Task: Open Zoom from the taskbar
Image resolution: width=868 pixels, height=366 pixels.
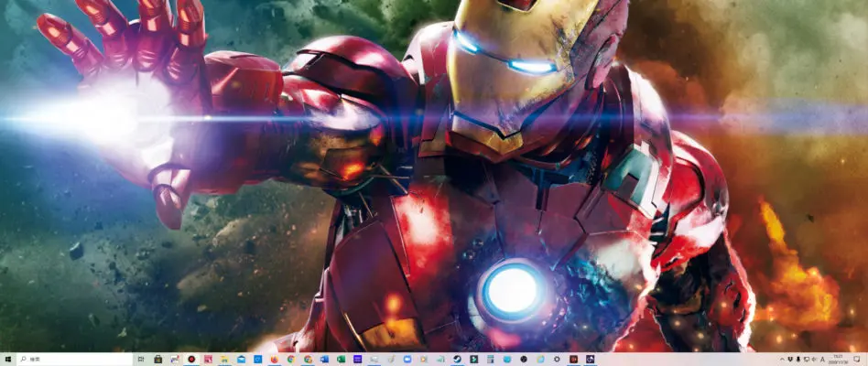Action: 407,360
